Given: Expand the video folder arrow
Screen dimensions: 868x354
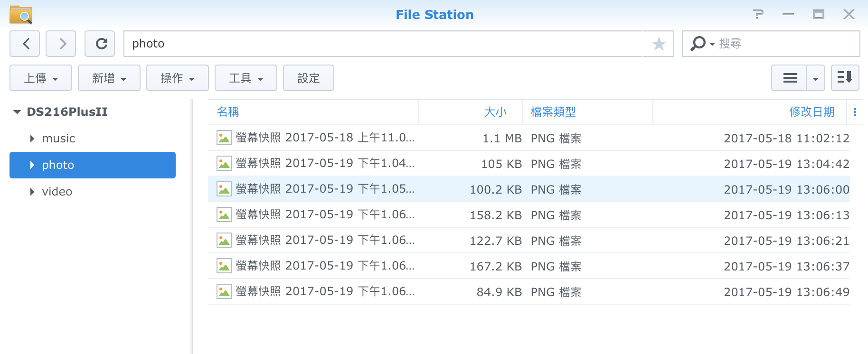Looking at the screenshot, I should coord(32,192).
